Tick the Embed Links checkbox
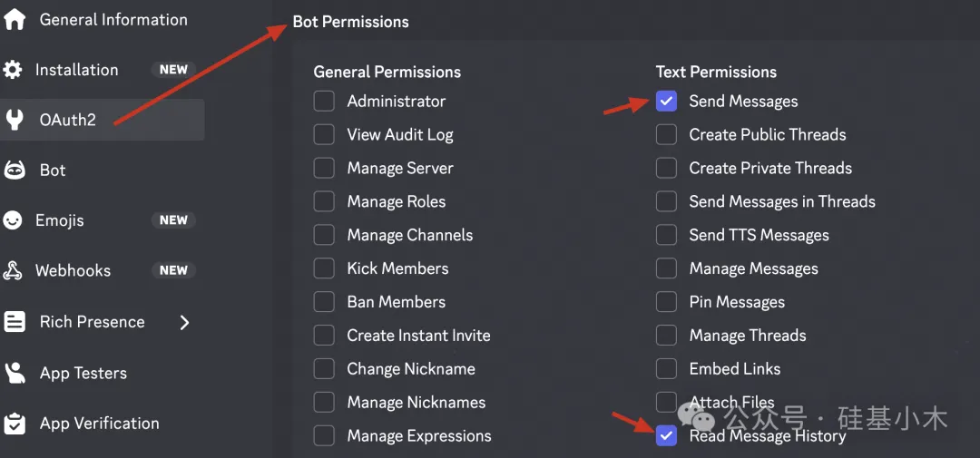The width and height of the screenshot is (980, 458). (666, 369)
